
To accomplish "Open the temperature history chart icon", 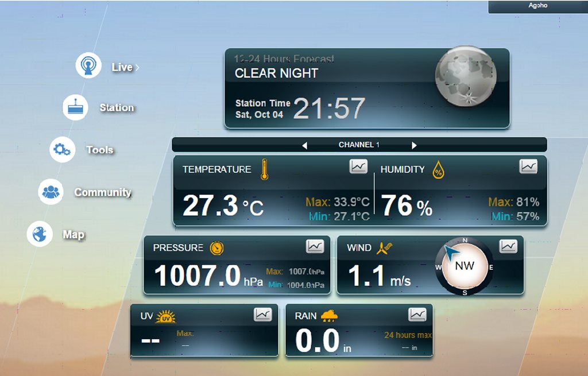I will coord(358,167).
